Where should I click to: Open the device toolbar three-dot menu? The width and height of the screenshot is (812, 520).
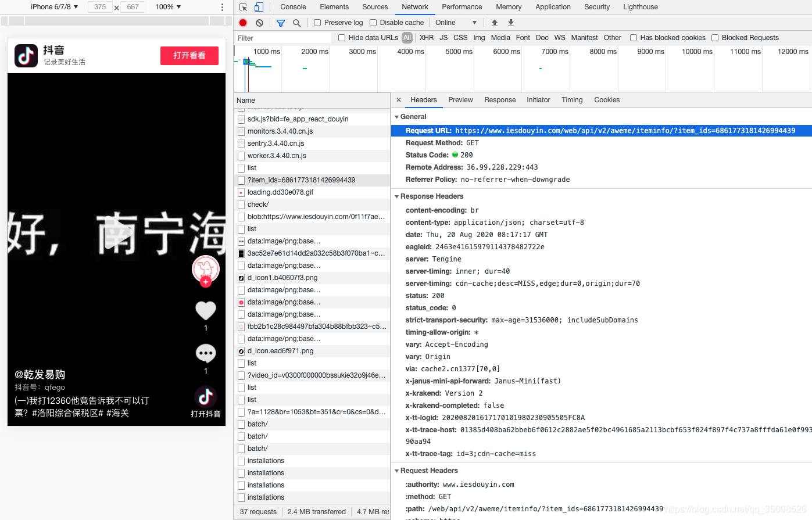pos(222,7)
